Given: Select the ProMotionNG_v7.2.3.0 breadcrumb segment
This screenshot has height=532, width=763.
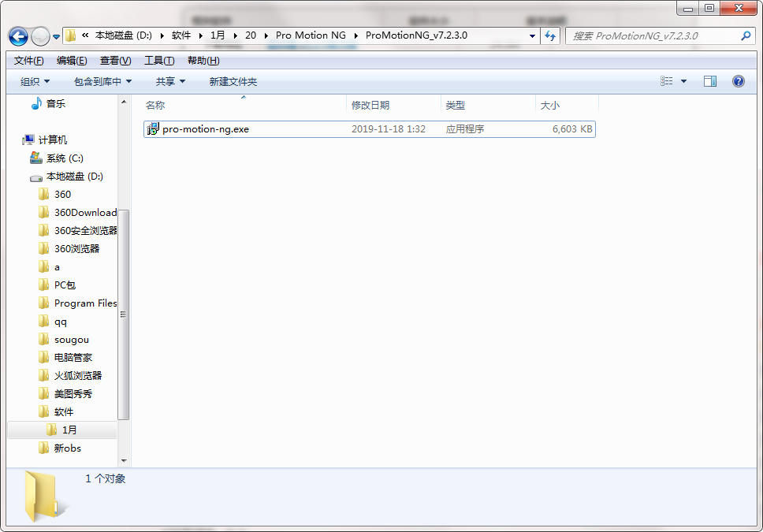Looking at the screenshot, I should click(416, 35).
